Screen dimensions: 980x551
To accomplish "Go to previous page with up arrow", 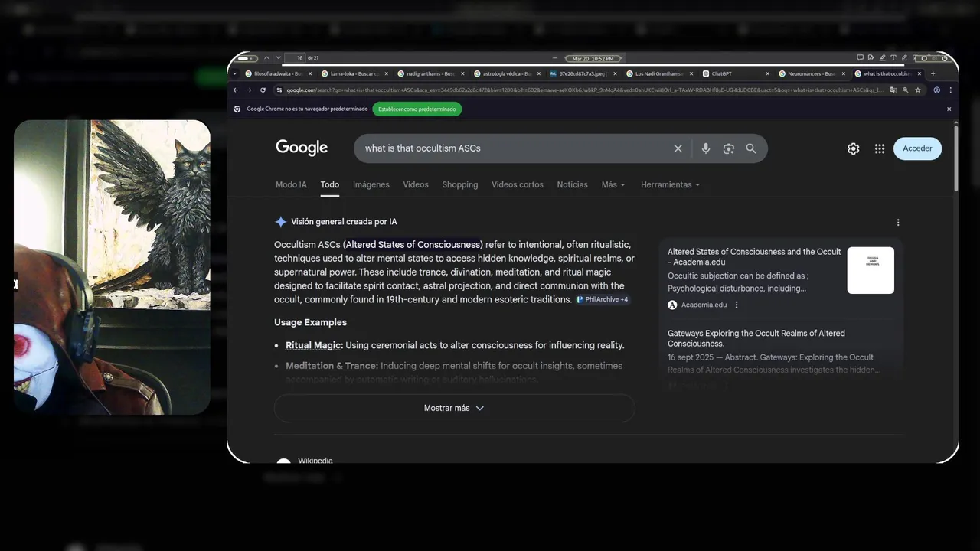I will tap(266, 57).
